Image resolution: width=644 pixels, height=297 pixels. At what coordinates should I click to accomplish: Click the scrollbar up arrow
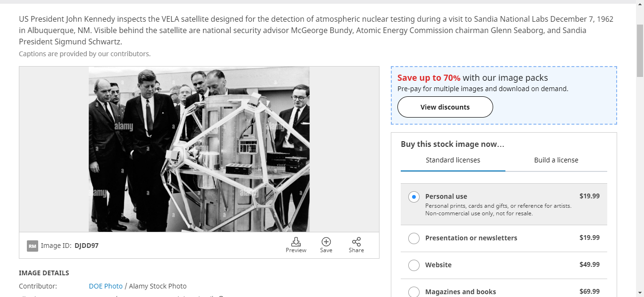coord(640,3)
